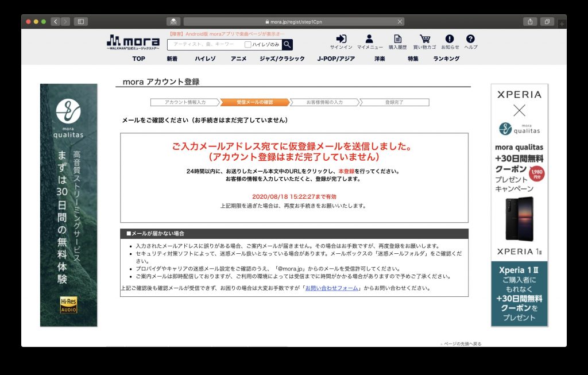Click the mora.jp address bar
Image resolution: width=588 pixels, height=375 pixels.
[x=295, y=22]
